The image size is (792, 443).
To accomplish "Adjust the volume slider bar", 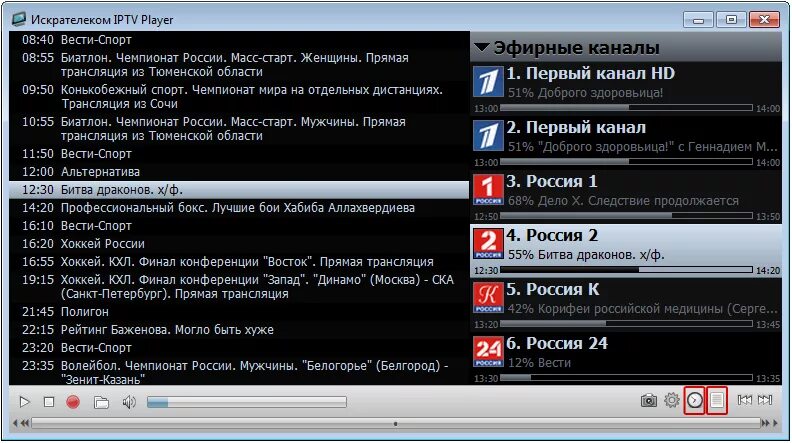I will click(x=246, y=402).
